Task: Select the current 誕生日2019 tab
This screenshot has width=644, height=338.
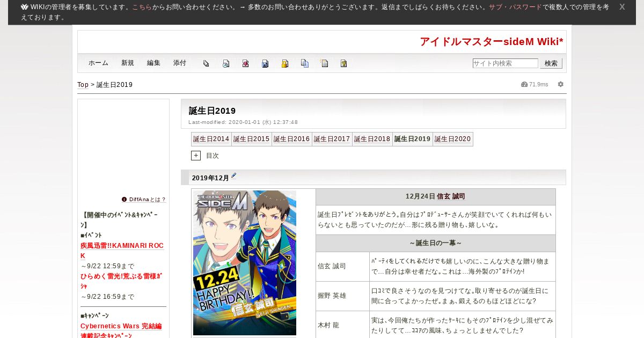Action: tap(413, 139)
